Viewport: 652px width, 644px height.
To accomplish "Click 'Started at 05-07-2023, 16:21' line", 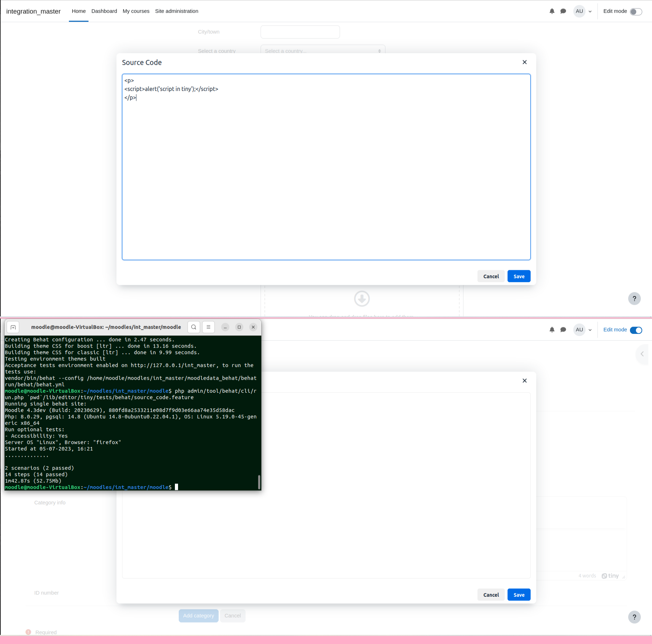I will [49, 449].
